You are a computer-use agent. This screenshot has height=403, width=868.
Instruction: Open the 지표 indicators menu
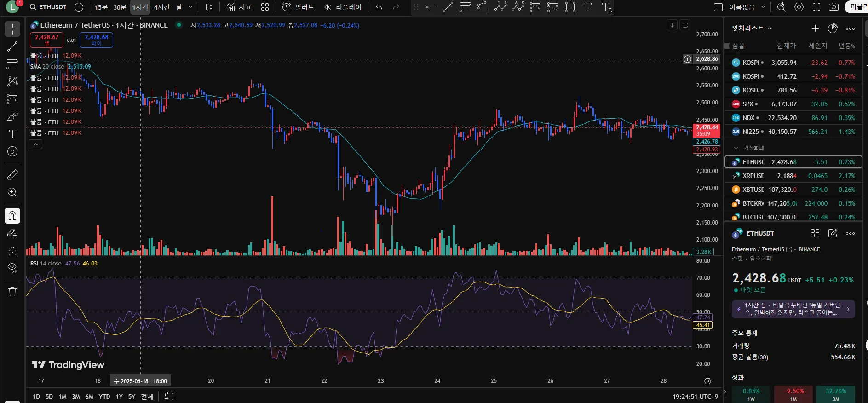click(x=239, y=7)
